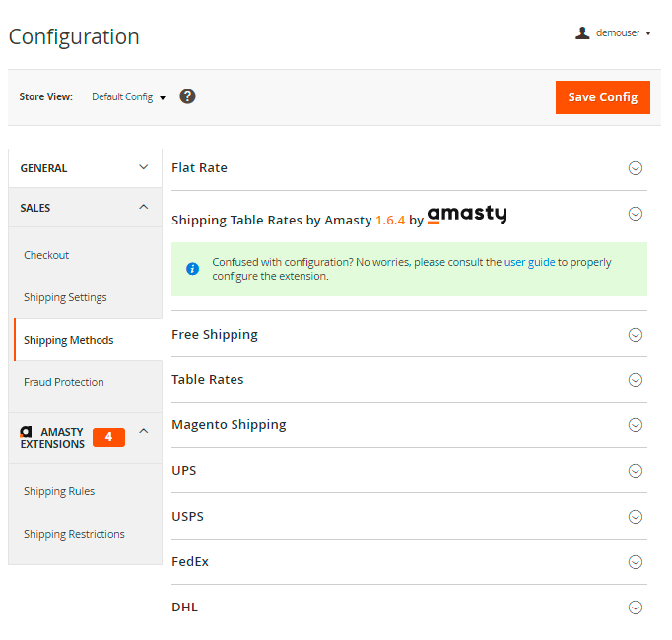Click the Amasty brand logo in heading

(467, 215)
